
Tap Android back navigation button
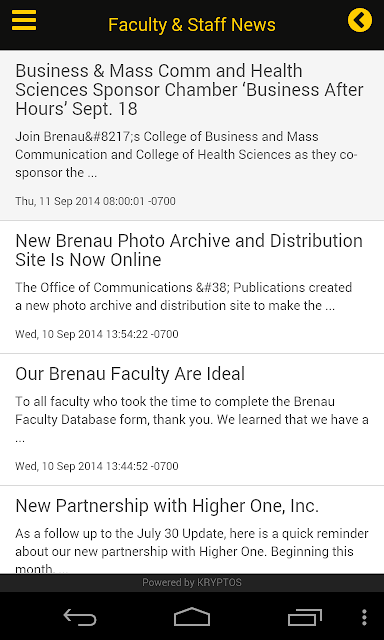click(80, 617)
